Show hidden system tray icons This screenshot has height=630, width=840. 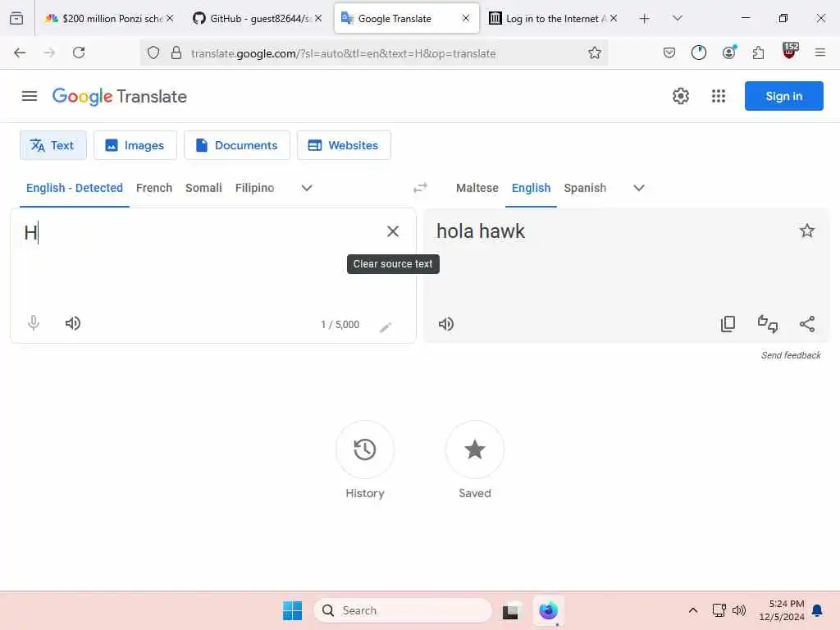692,610
